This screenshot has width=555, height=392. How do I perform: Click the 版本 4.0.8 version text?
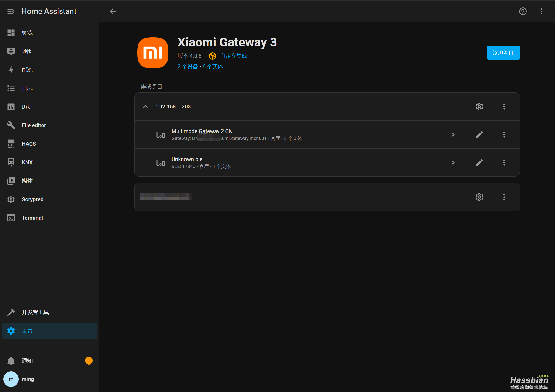pos(190,56)
